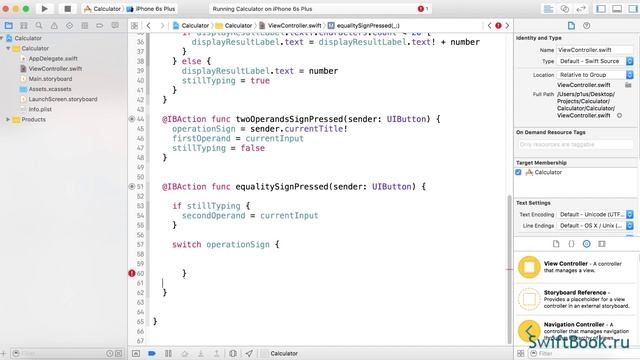The width and height of the screenshot is (640, 360).
Task: Toggle breakpoints activation in the debug bar
Action: 152,353
